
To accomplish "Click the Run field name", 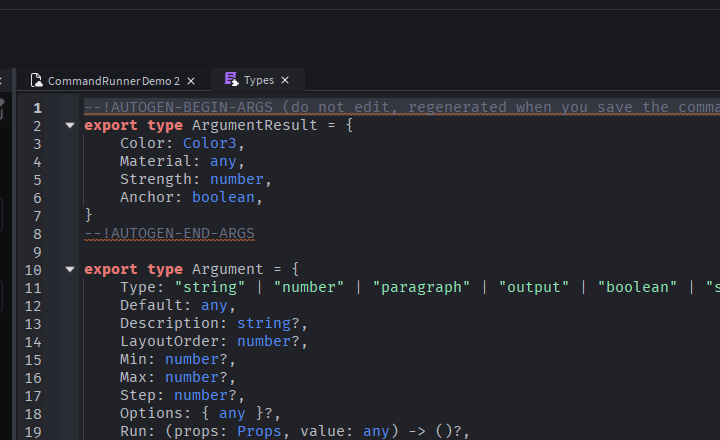I will 133,431.
